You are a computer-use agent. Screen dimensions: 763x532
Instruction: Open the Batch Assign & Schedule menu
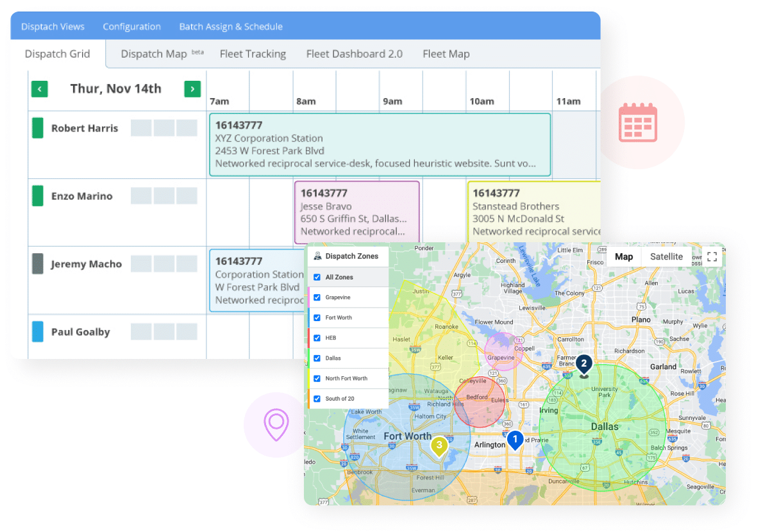click(231, 26)
